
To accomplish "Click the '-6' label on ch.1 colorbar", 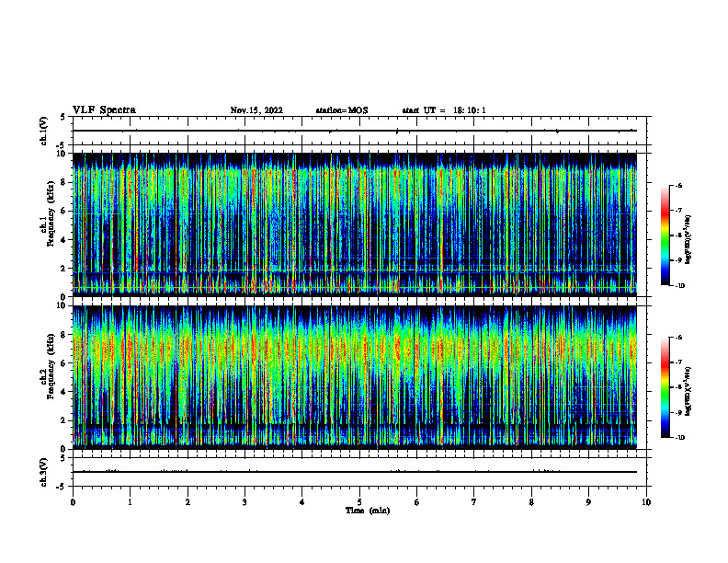I will (678, 186).
